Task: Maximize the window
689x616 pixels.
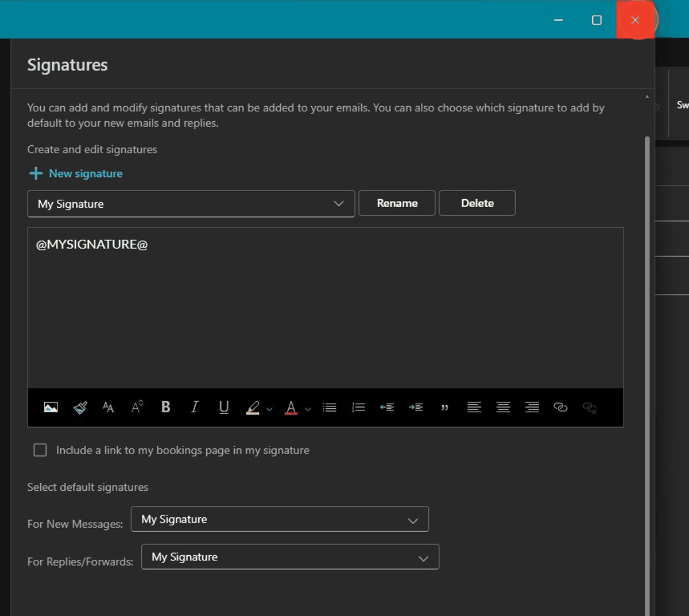Action: (x=597, y=20)
